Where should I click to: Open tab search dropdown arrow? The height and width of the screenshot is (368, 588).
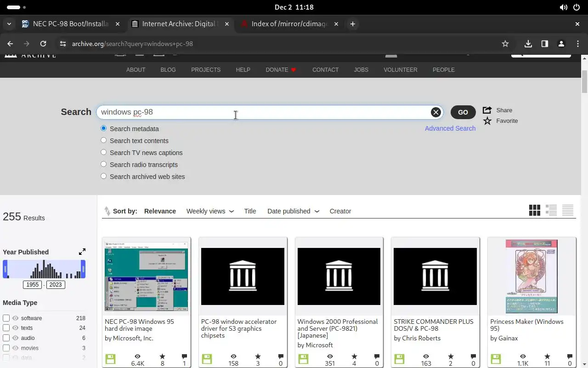[9, 24]
